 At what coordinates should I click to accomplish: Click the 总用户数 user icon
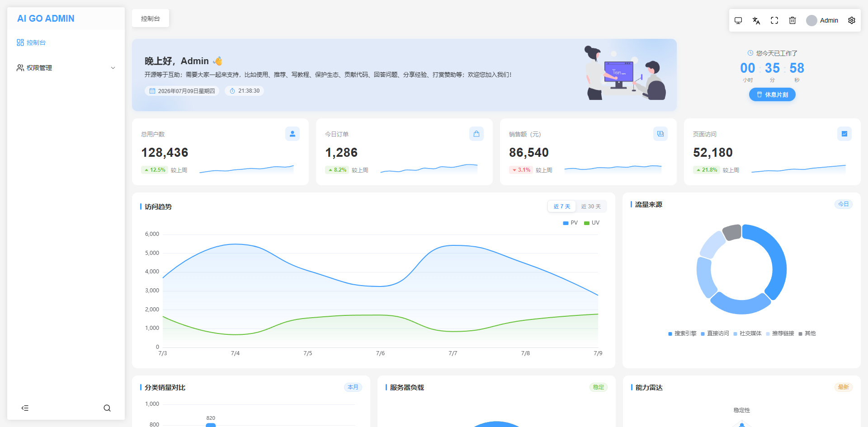[x=292, y=134]
